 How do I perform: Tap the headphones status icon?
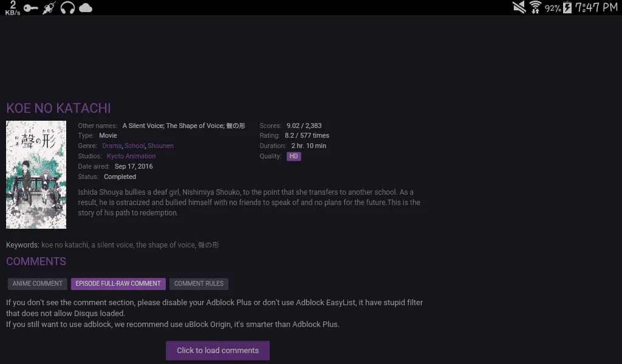[67, 7]
